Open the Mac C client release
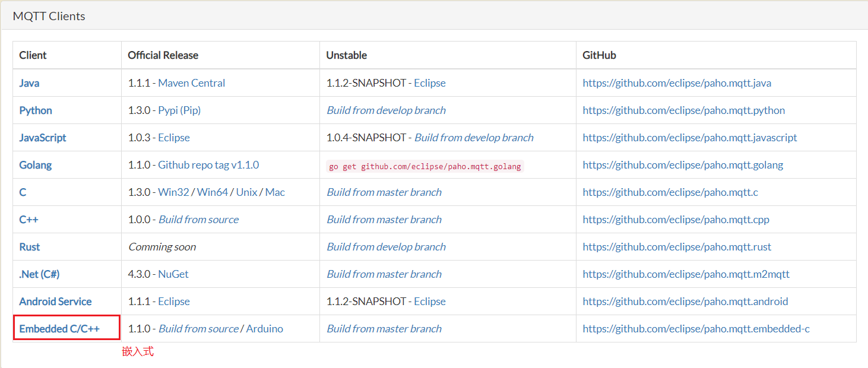Screen dimensions: 868x368 275,192
